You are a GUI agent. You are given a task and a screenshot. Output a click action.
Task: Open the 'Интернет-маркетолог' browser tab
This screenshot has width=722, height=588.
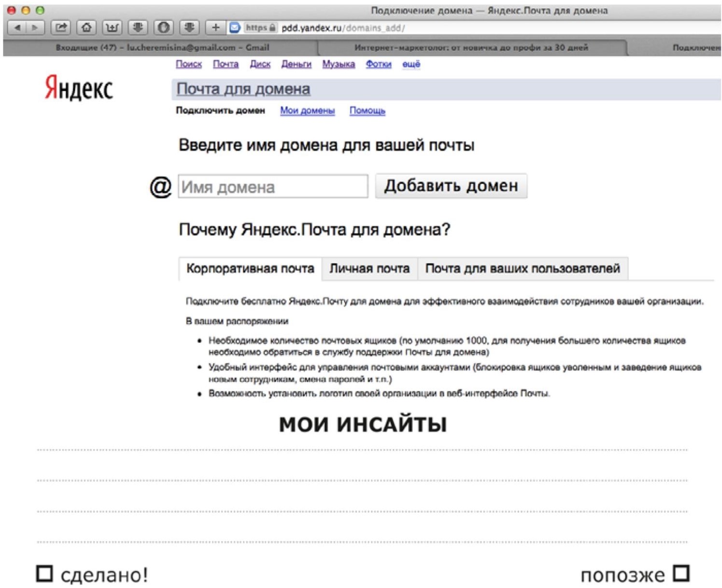(x=471, y=47)
